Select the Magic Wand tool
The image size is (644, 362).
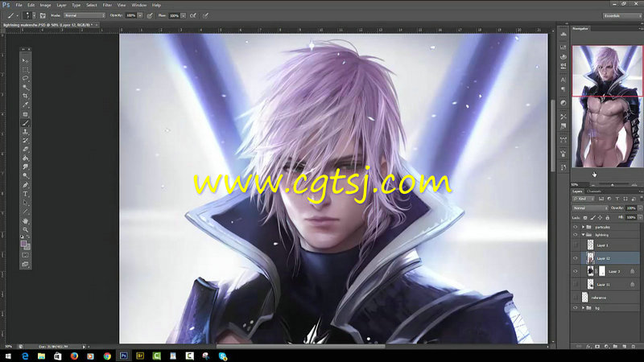tap(26, 87)
